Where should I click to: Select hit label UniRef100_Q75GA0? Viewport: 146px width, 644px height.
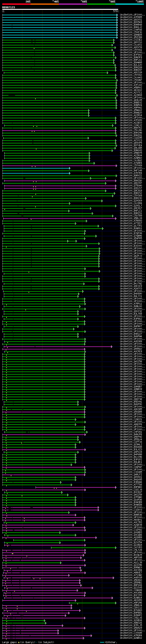(x=131, y=186)
